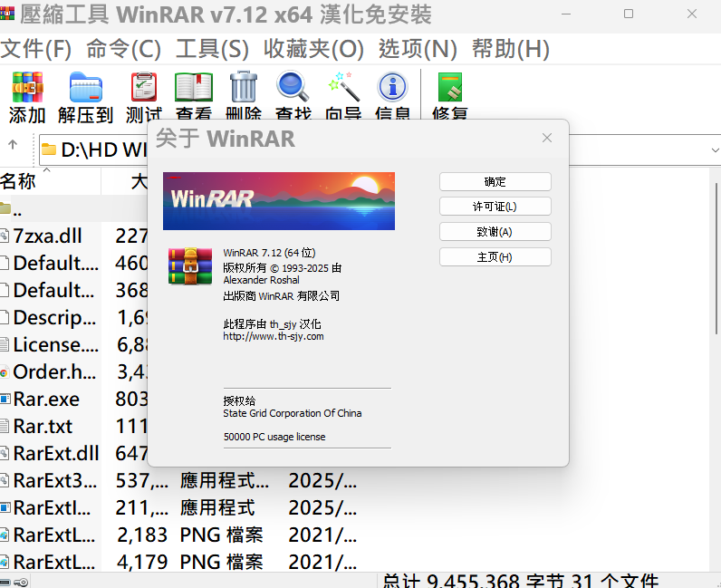Image resolution: width=721 pixels, height=588 pixels.
Task: Click '50000 PC usage license' text
Action: point(274,437)
